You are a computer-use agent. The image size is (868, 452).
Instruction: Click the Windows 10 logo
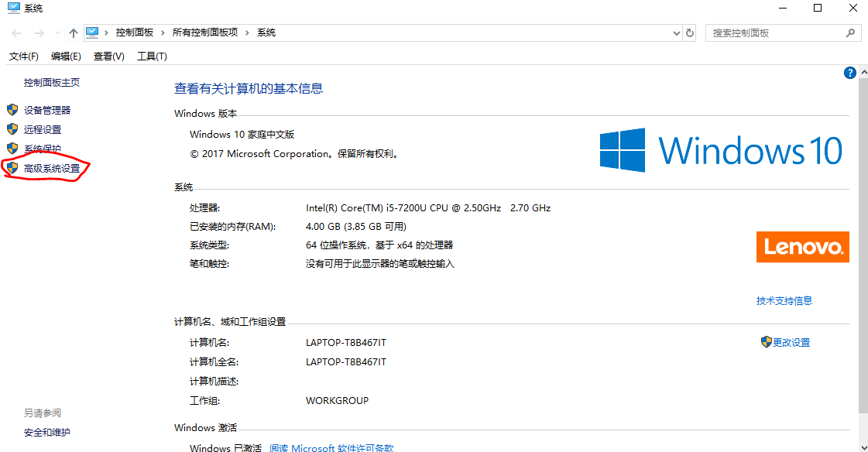(x=722, y=150)
